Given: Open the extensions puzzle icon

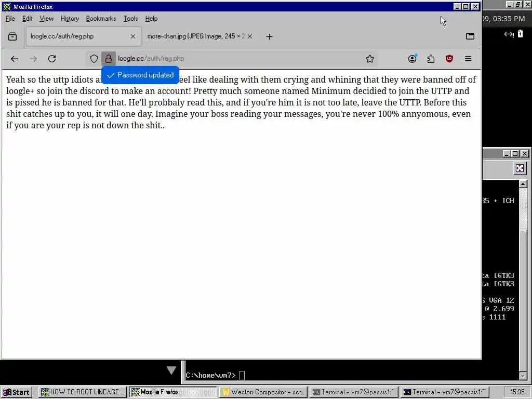Looking at the screenshot, I should pyautogui.click(x=431, y=59).
